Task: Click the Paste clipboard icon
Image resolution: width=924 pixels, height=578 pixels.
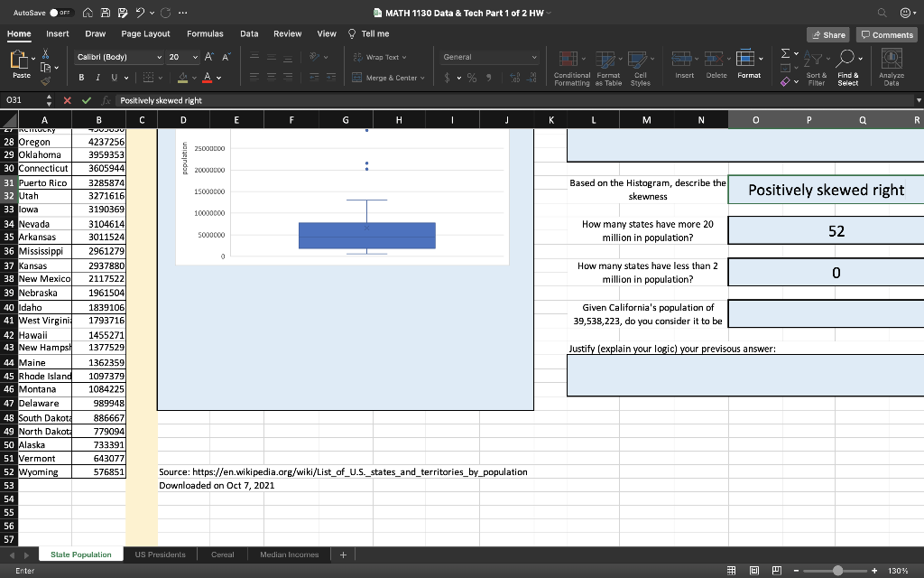Action: [18, 61]
